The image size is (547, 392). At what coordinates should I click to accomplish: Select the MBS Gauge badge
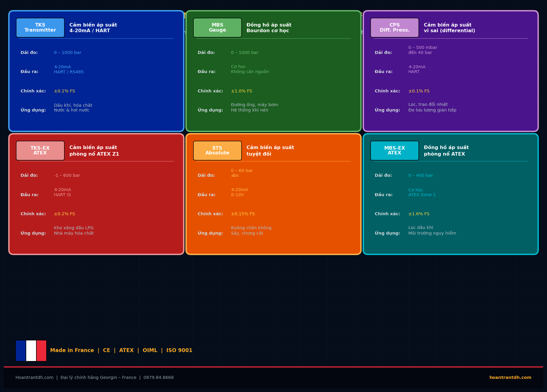(x=217, y=28)
